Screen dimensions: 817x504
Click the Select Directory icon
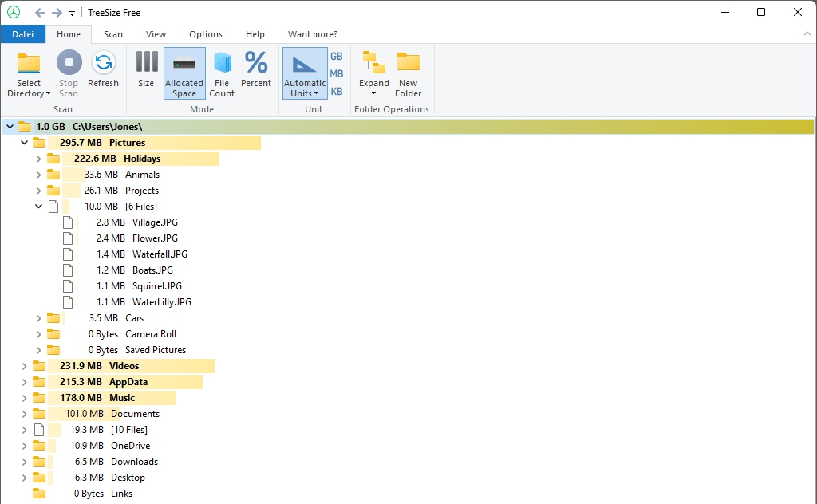click(x=29, y=64)
